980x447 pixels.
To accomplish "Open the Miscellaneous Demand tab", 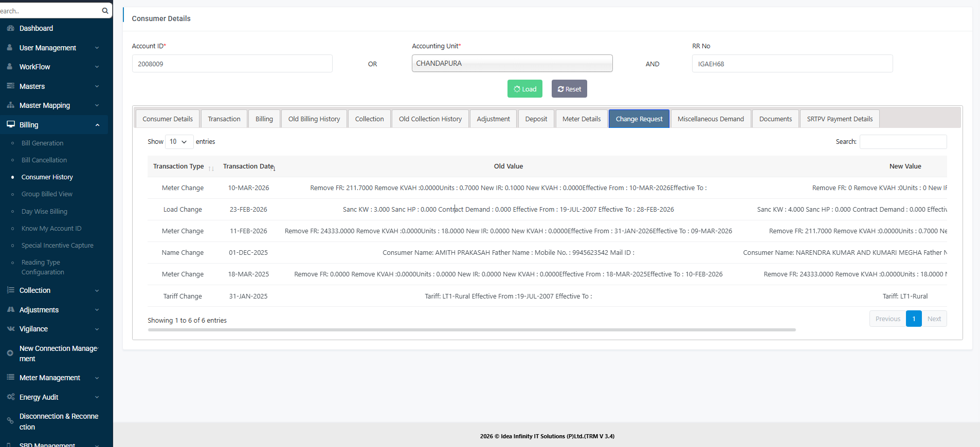I will click(711, 119).
